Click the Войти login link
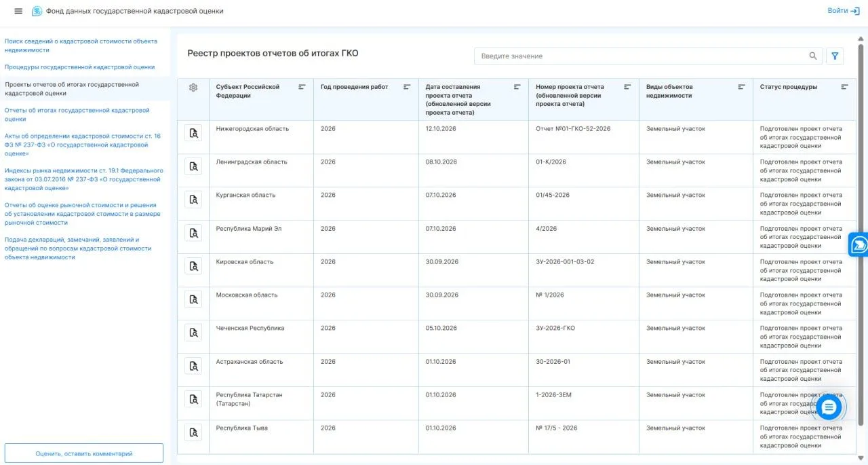Screen dimensions: 868x465 pos(844,11)
